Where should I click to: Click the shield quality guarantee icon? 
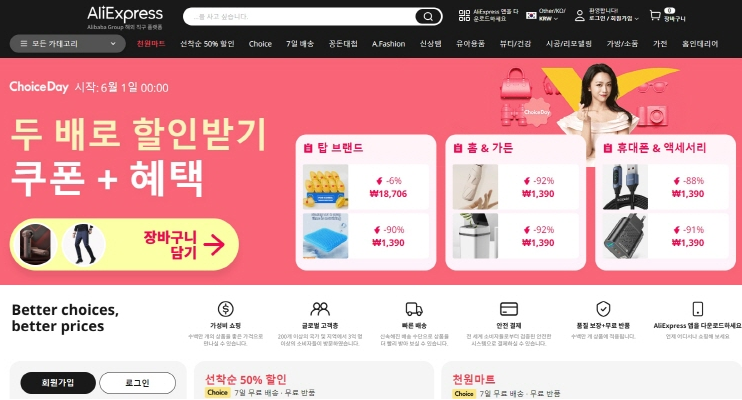tap(603, 309)
